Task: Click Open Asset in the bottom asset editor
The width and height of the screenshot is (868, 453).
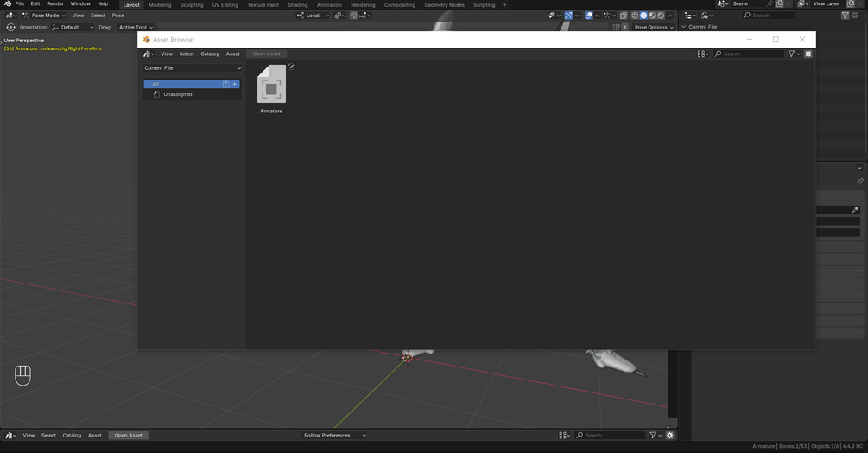Action: point(129,436)
